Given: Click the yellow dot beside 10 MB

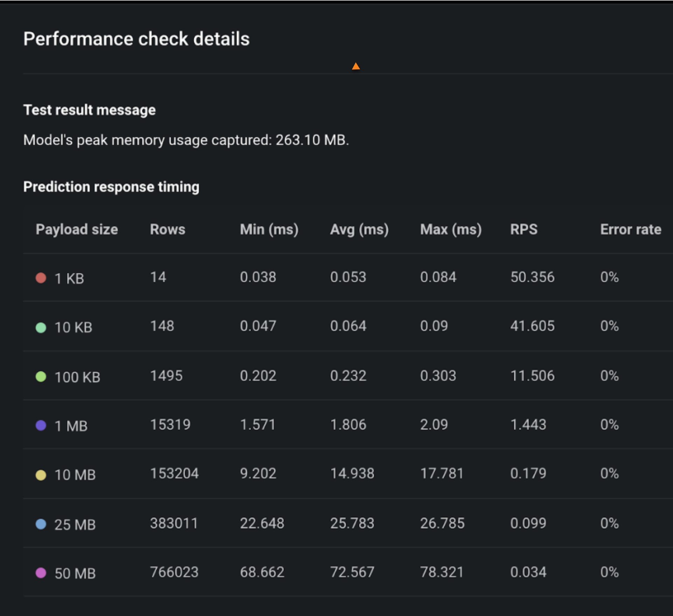Looking at the screenshot, I should coord(41,475).
